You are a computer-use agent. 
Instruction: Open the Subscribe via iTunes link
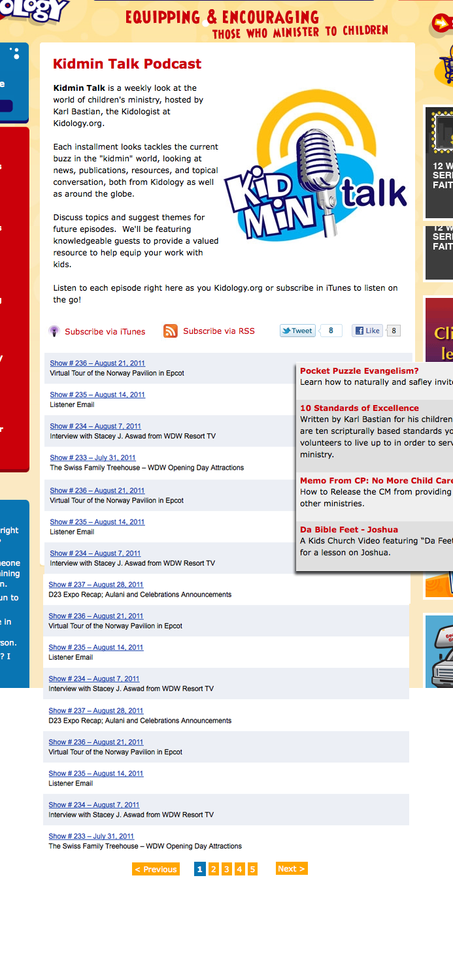point(105,332)
